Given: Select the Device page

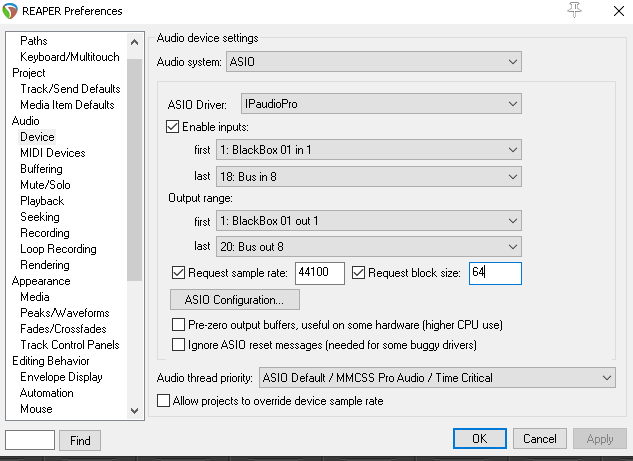Looking at the screenshot, I should point(37,137).
